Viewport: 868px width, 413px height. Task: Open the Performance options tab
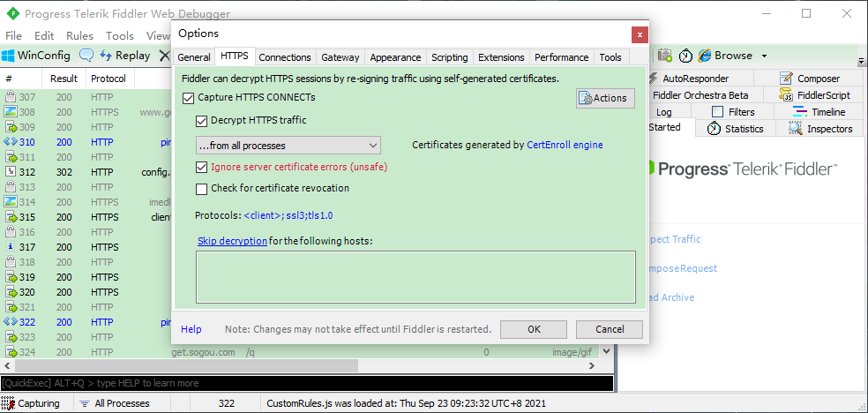[561, 57]
